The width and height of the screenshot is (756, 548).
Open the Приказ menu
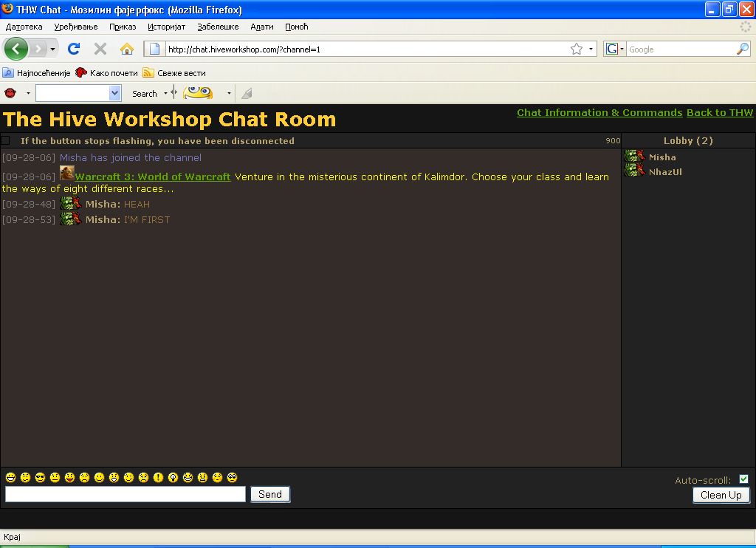point(123,27)
